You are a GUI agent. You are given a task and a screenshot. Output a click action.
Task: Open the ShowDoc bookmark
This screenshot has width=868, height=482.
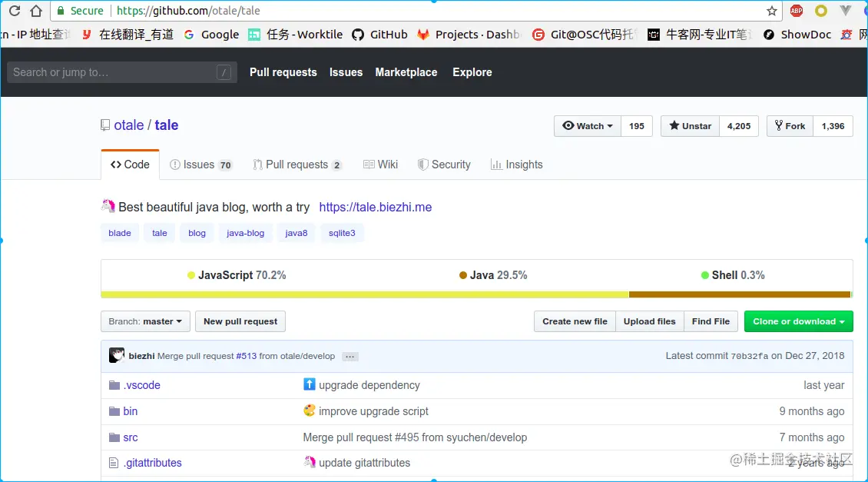[797, 35]
